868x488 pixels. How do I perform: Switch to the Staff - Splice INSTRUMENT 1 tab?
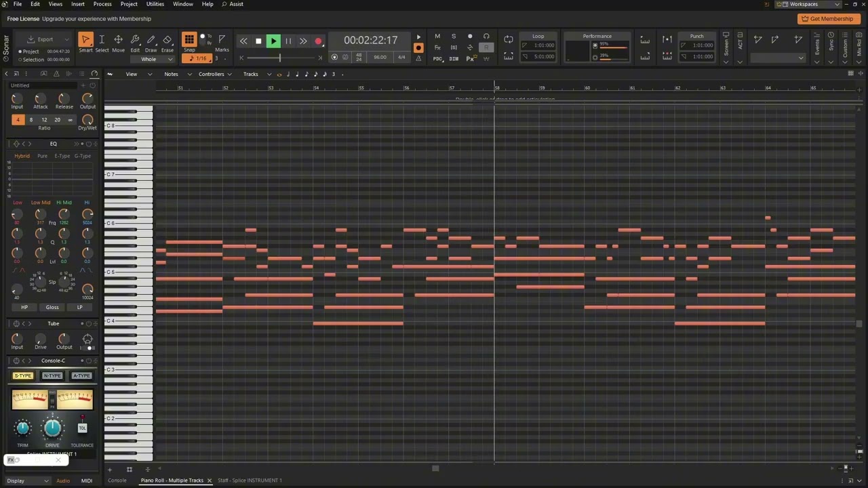tap(250, 481)
